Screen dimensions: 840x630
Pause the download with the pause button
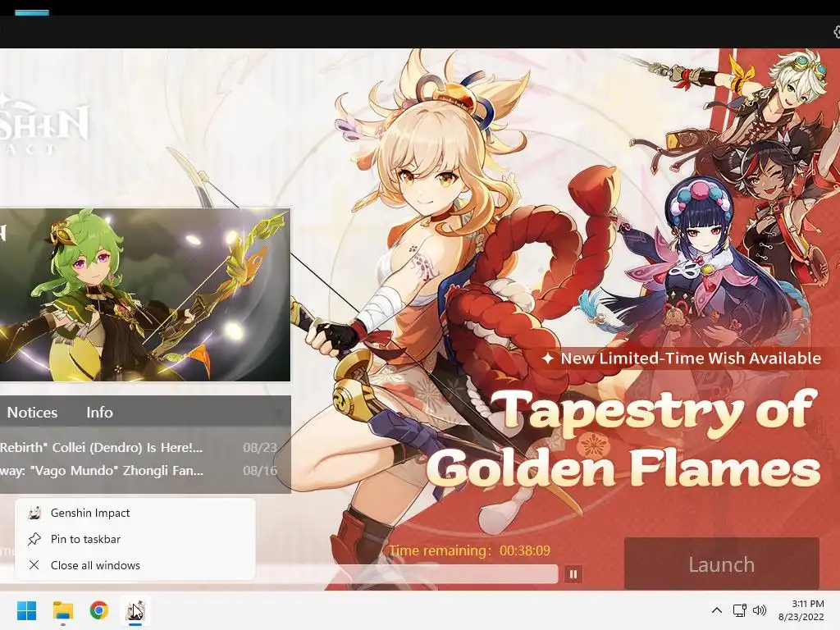coord(573,574)
